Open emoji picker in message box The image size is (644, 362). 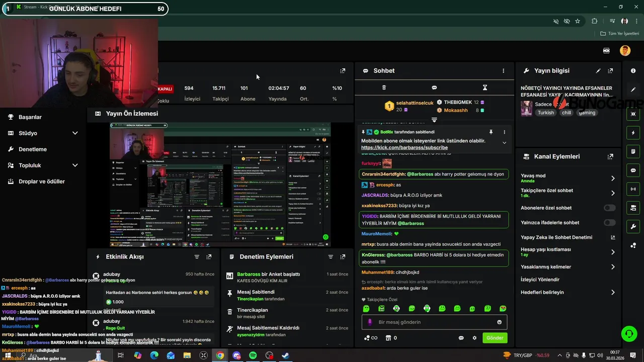(x=499, y=322)
